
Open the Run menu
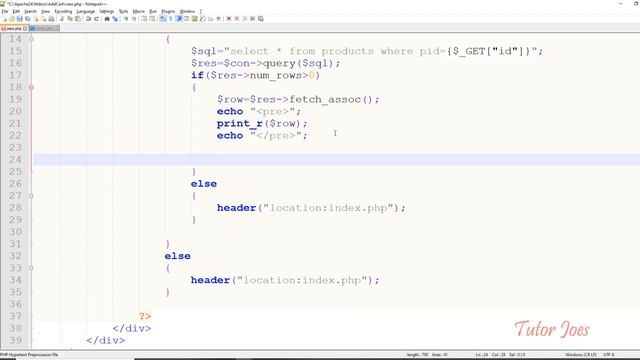pyautogui.click(x=153, y=11)
